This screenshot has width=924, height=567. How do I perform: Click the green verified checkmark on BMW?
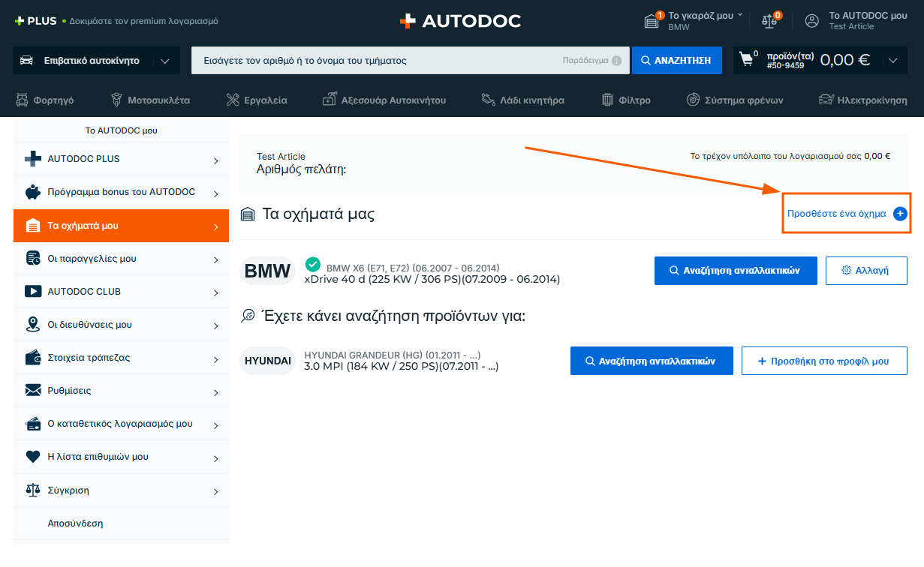(313, 264)
